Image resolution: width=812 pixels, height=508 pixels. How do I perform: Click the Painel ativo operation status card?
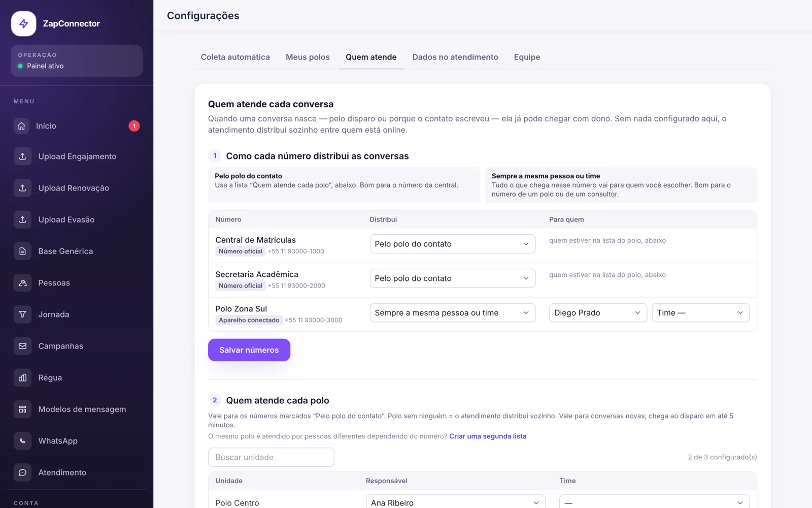click(77, 60)
